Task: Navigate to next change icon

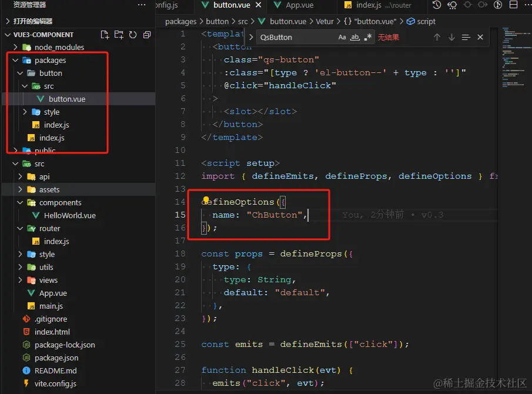Action: pyautogui.click(x=483, y=5)
